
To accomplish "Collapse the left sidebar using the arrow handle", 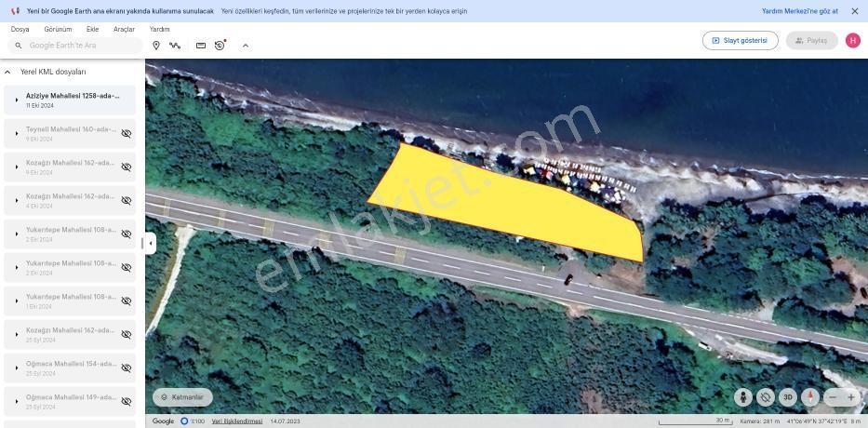I will (151, 243).
